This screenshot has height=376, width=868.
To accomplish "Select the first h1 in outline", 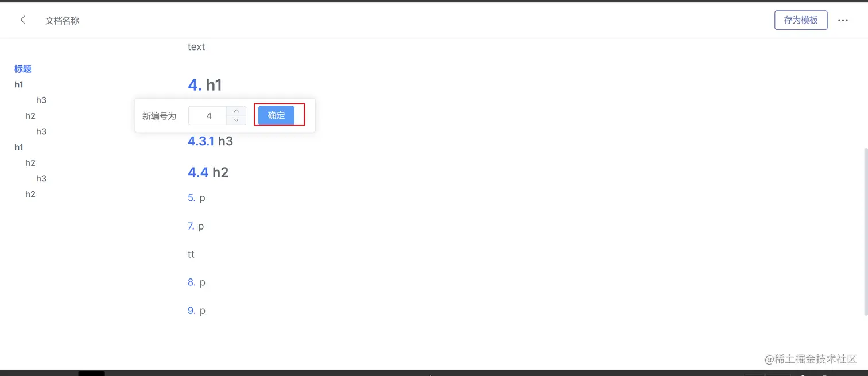I will coord(19,84).
